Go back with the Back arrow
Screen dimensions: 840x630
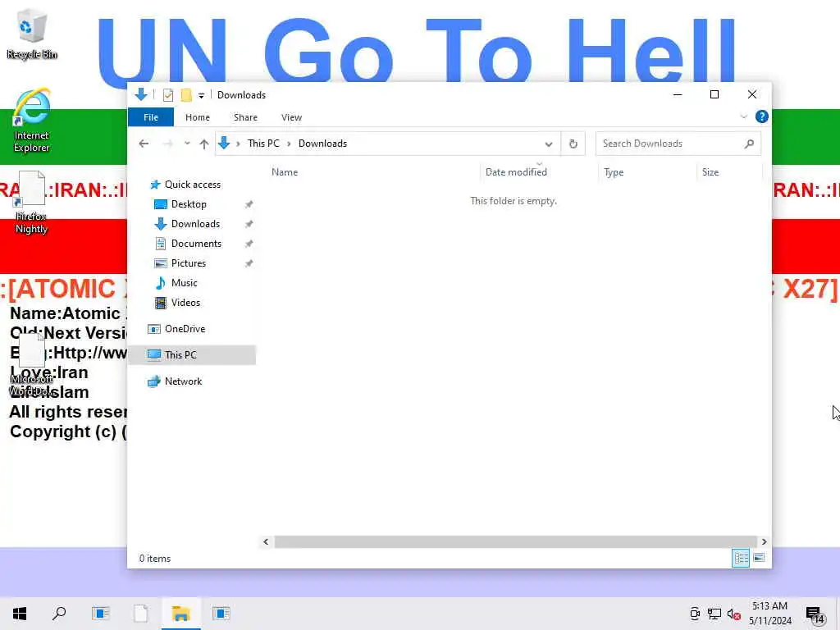tap(144, 144)
